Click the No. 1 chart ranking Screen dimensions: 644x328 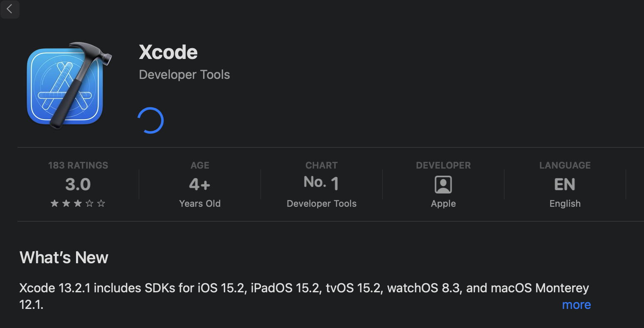pos(322,183)
